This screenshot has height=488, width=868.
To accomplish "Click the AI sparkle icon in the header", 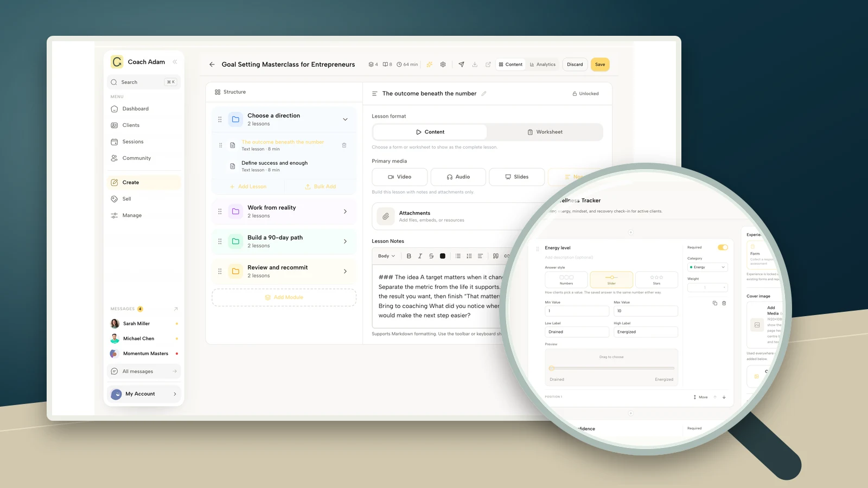I will (430, 65).
